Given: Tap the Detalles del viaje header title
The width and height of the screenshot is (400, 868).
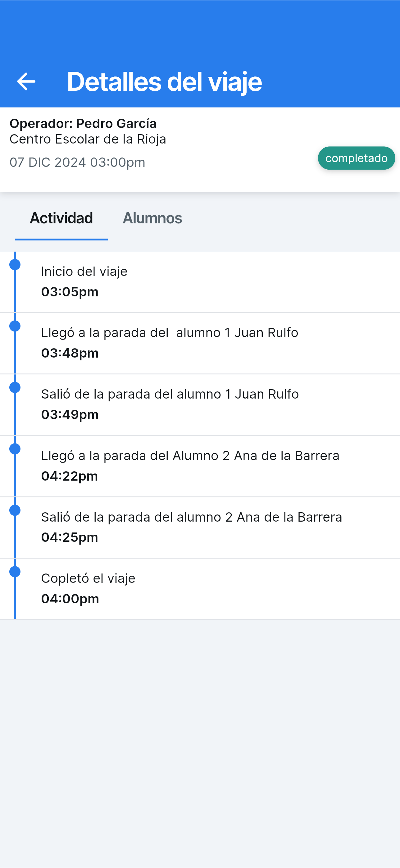Looking at the screenshot, I should (164, 81).
